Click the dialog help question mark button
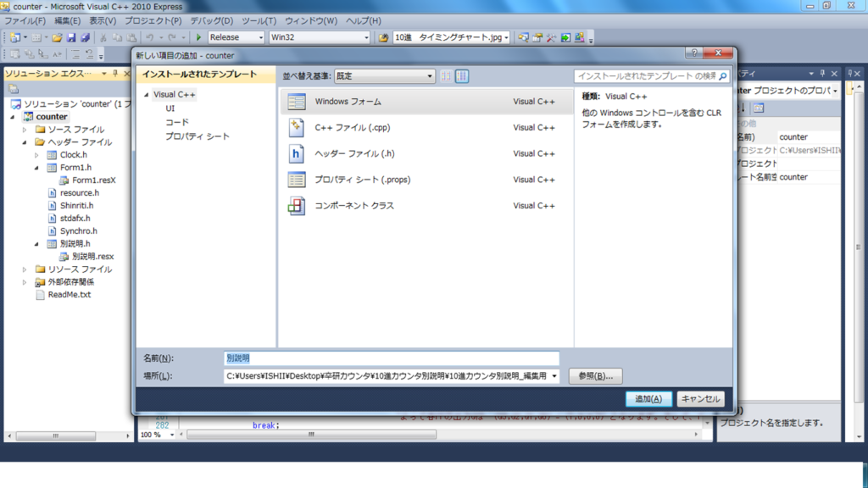Viewport: 868px width, 488px height. tap(694, 53)
